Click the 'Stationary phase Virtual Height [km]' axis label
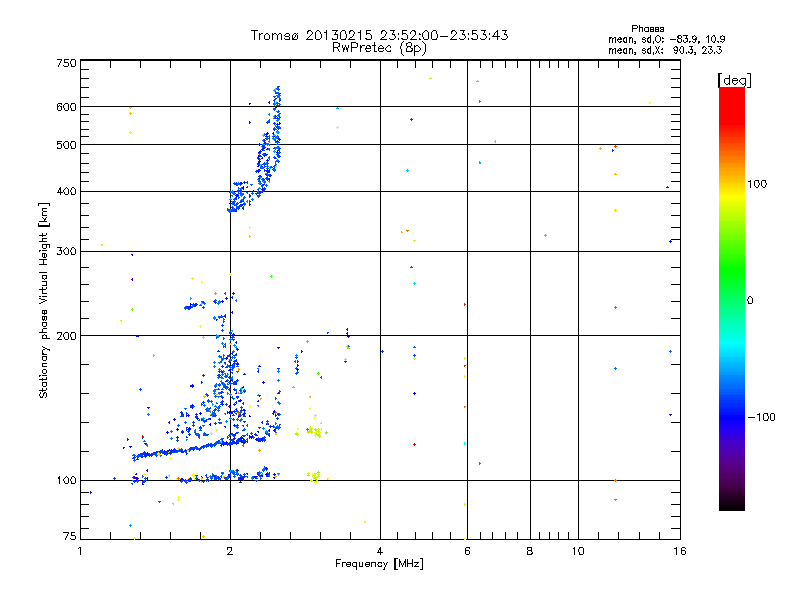 point(44,301)
